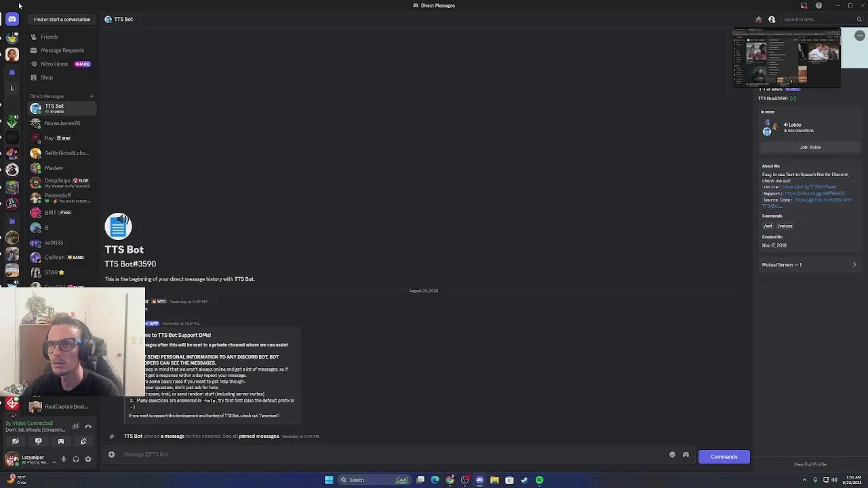Open Nitro Home

pos(61,64)
